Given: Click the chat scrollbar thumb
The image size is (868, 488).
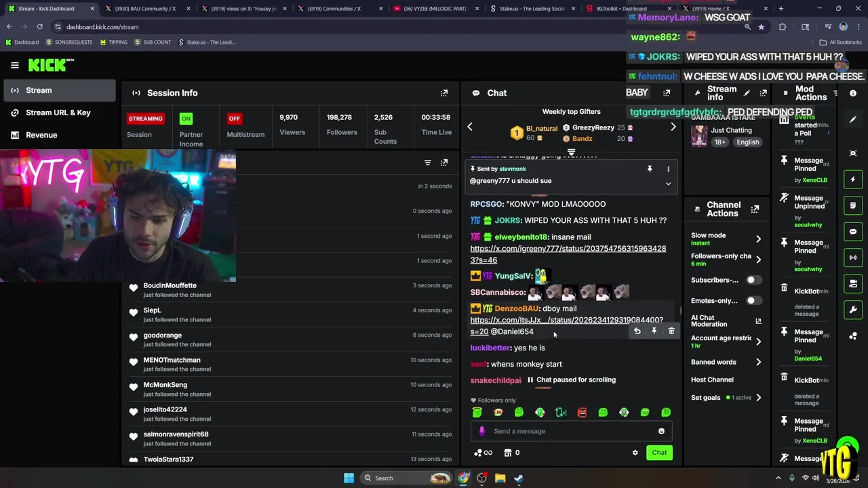Looking at the screenshot, I should coord(680,310).
